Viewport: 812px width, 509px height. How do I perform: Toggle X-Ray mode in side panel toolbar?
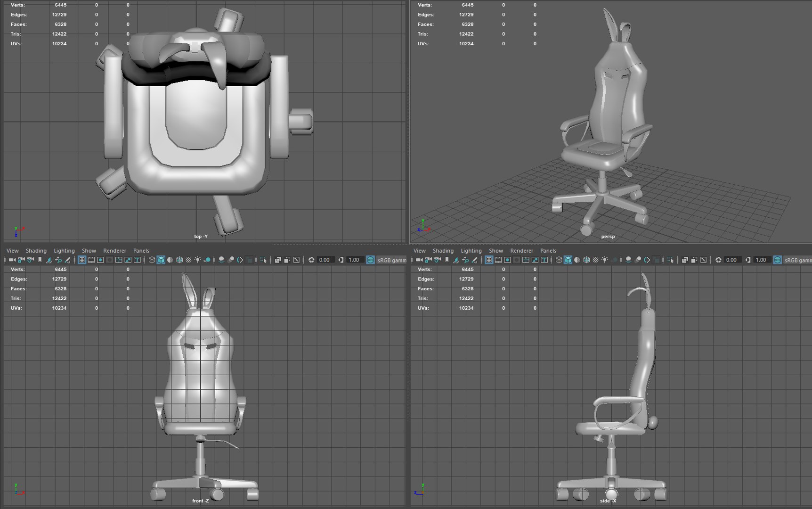pos(685,260)
